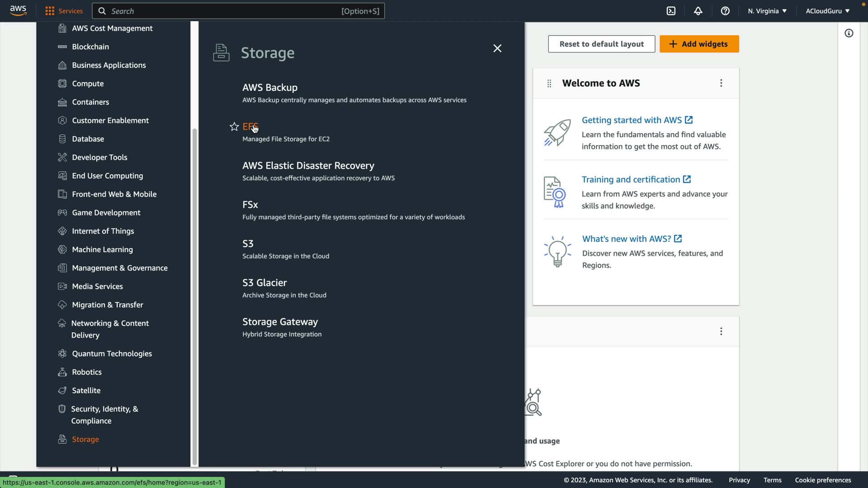Open the ACloudGuru account dropdown
This screenshot has width=868, height=488.
pyautogui.click(x=827, y=11)
